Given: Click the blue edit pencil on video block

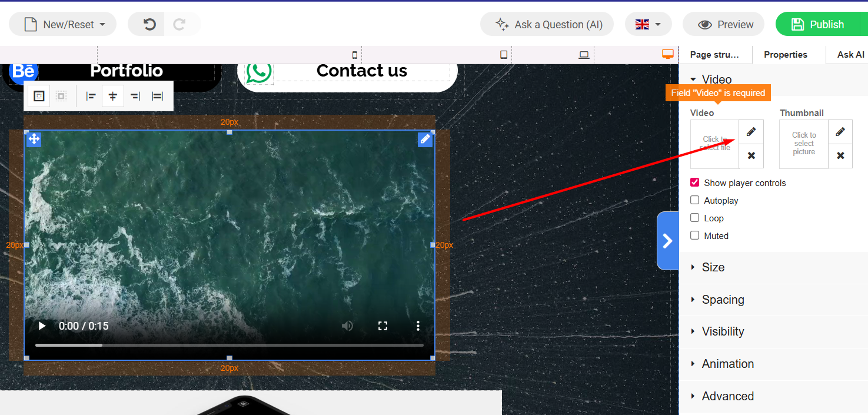Looking at the screenshot, I should (x=425, y=139).
